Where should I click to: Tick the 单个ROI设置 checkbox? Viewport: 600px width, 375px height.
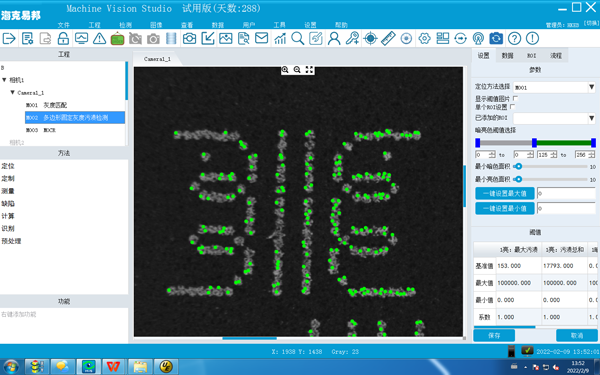click(x=512, y=107)
